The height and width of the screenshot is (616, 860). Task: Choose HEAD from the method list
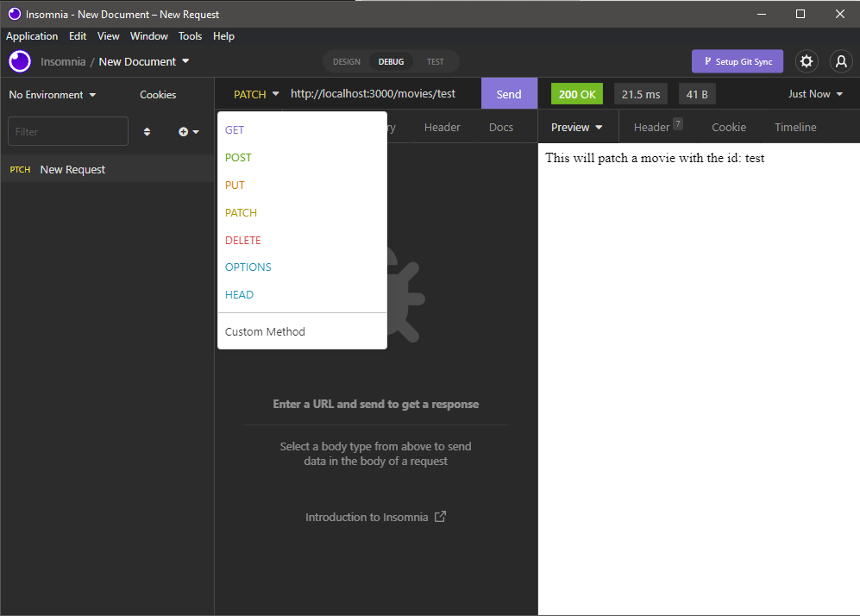pos(302,294)
